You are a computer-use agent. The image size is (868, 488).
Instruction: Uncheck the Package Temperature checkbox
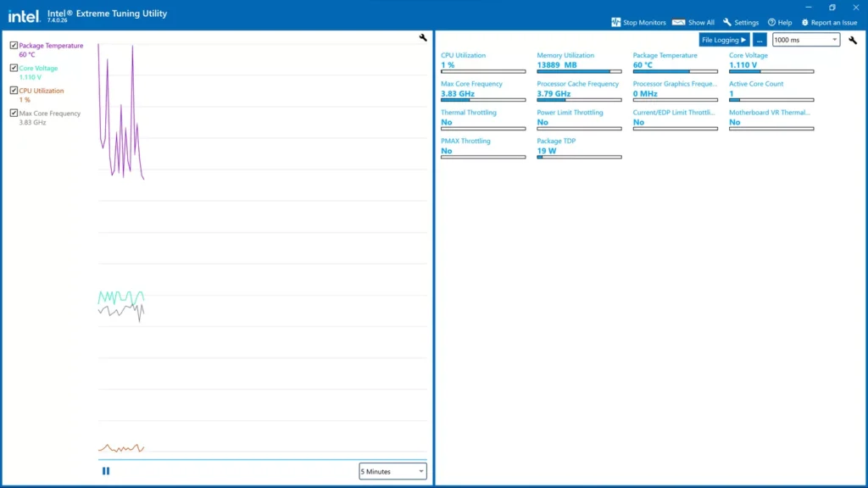14,46
